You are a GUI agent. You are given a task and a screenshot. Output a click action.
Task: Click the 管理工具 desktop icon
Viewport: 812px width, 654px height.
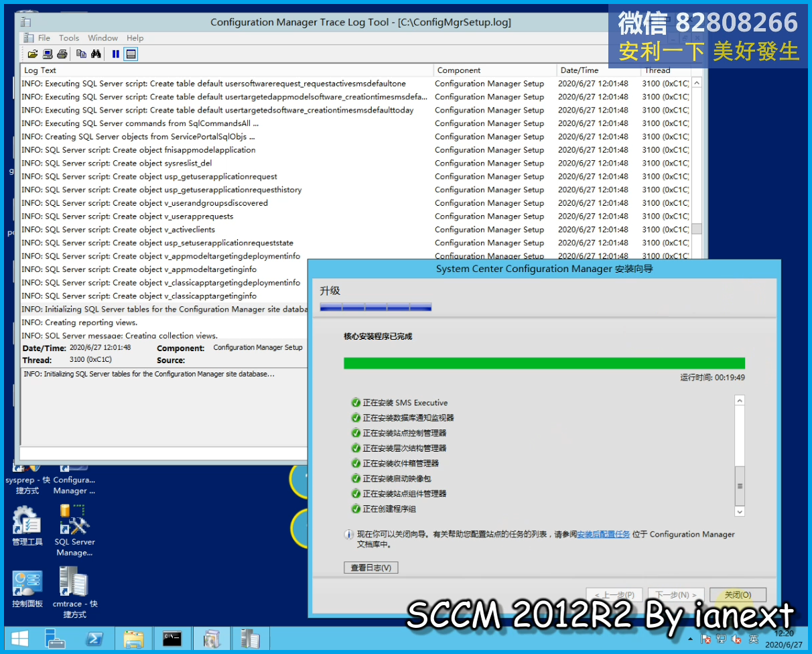tap(27, 525)
